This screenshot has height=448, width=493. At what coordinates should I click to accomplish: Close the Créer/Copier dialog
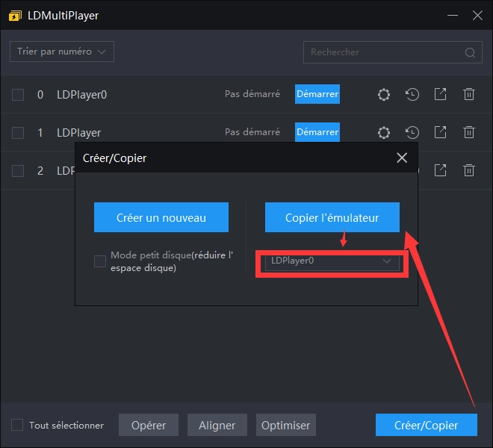pos(402,158)
